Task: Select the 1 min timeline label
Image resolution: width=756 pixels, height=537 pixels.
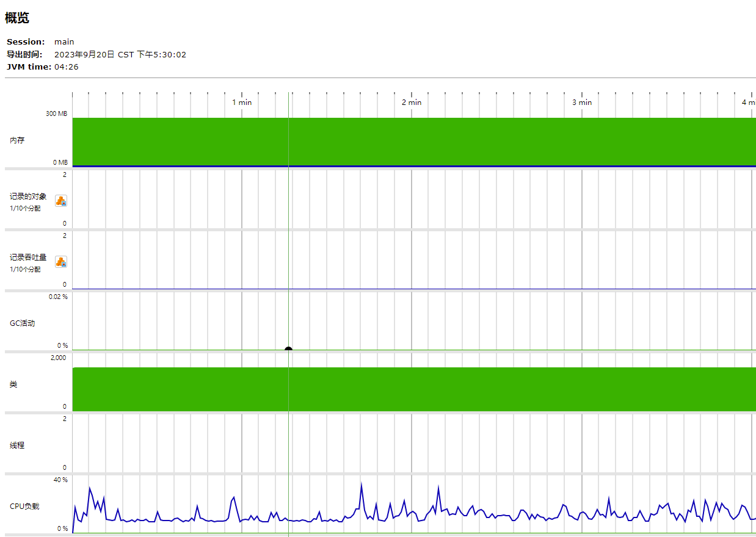Action: [242, 103]
